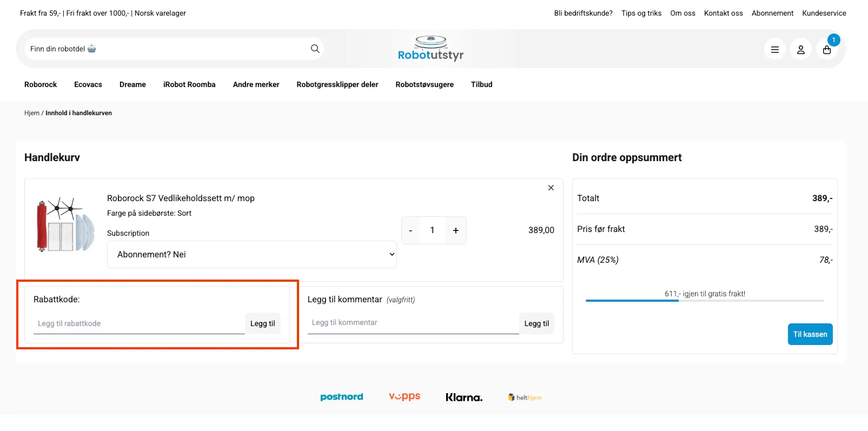The height and width of the screenshot is (431, 868).
Task: Open Kundeservice link
Action: point(824,13)
